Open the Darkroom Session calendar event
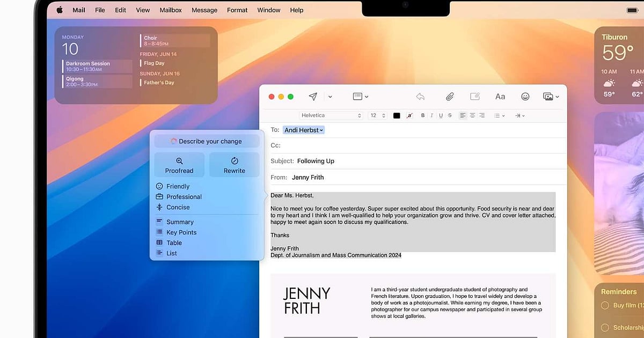Image resolution: width=644 pixels, height=338 pixels. (x=97, y=66)
